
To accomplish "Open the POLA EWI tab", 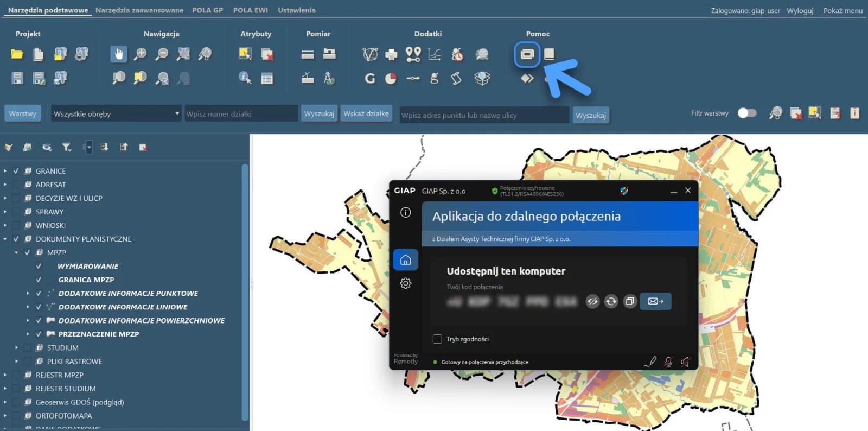I will tap(251, 10).
